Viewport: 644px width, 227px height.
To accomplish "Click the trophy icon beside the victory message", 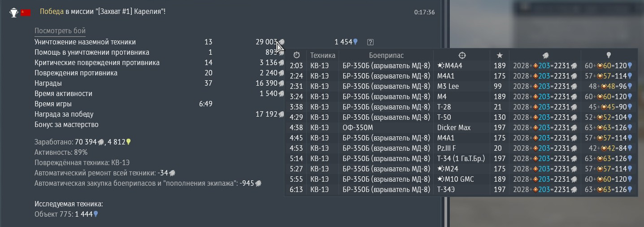I will 13,12.
